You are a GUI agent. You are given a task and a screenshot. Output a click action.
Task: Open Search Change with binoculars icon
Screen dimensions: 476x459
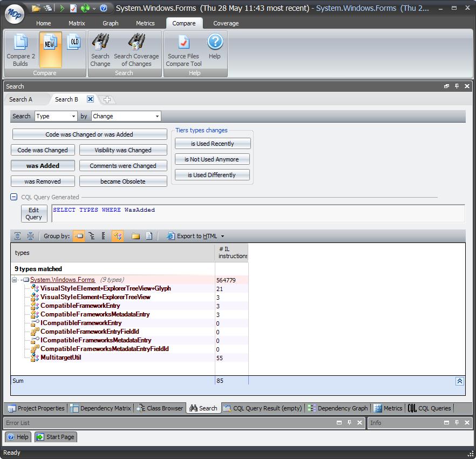click(x=100, y=50)
